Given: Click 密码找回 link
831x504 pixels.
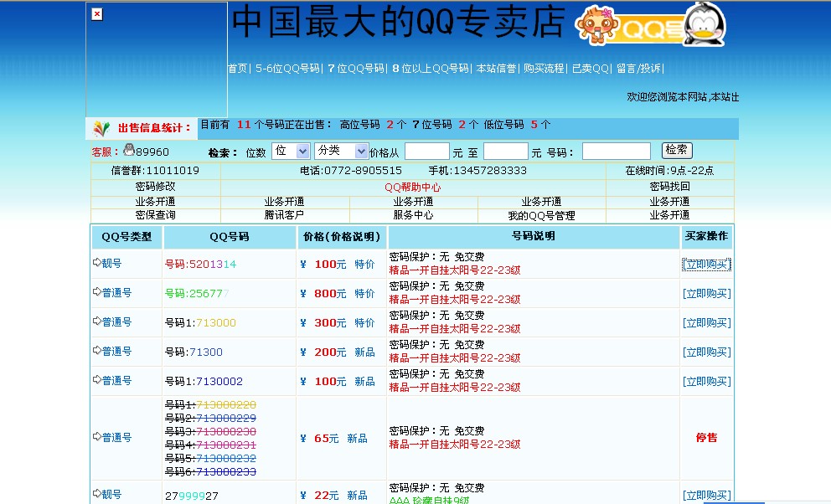Looking at the screenshot, I should click(x=670, y=187).
